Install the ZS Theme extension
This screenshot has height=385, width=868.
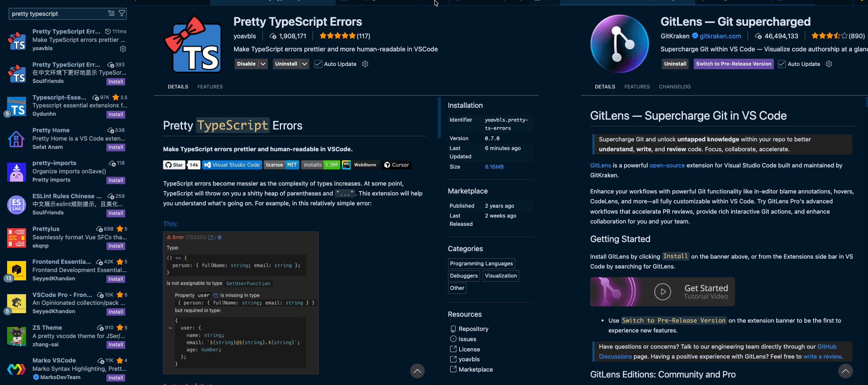(x=116, y=344)
